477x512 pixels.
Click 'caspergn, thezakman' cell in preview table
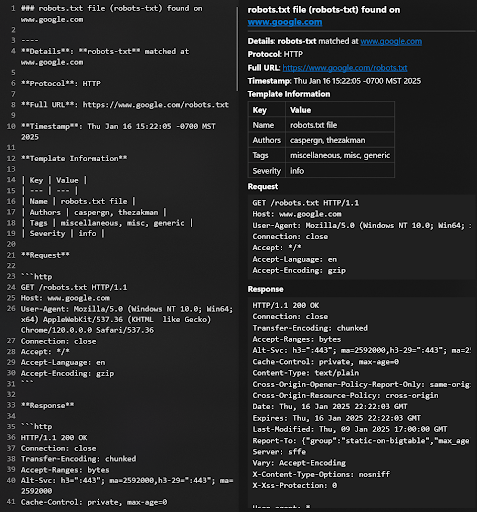coord(340,140)
